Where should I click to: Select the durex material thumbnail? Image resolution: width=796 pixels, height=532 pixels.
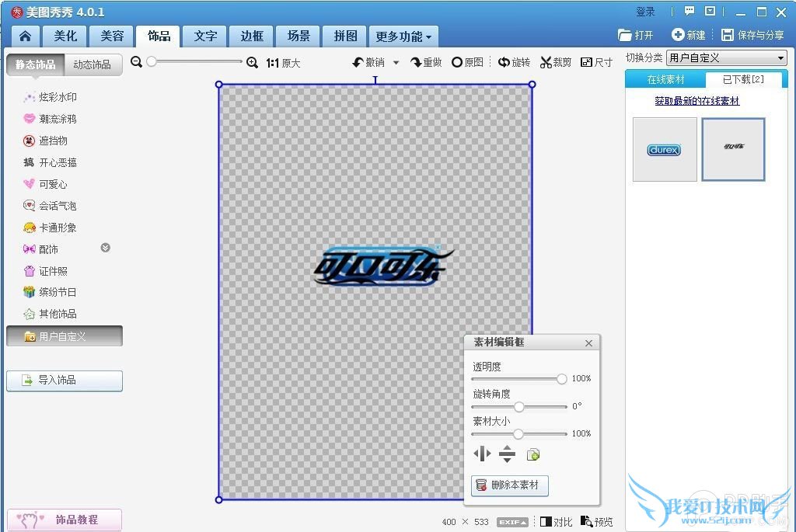click(665, 150)
